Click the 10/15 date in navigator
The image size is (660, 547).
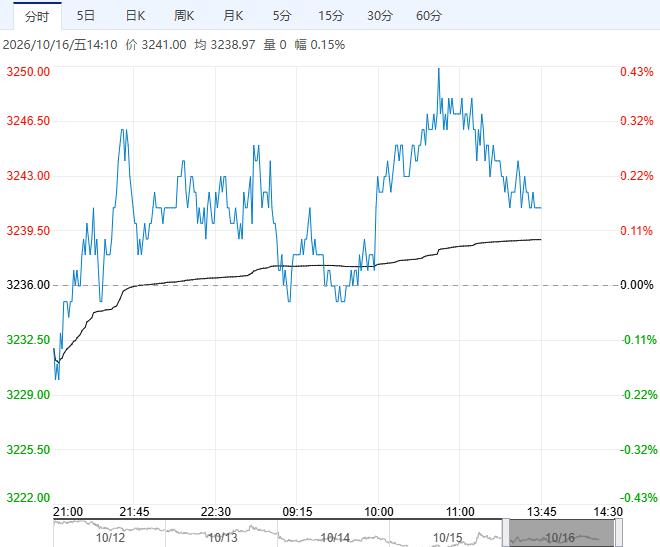[447, 537]
